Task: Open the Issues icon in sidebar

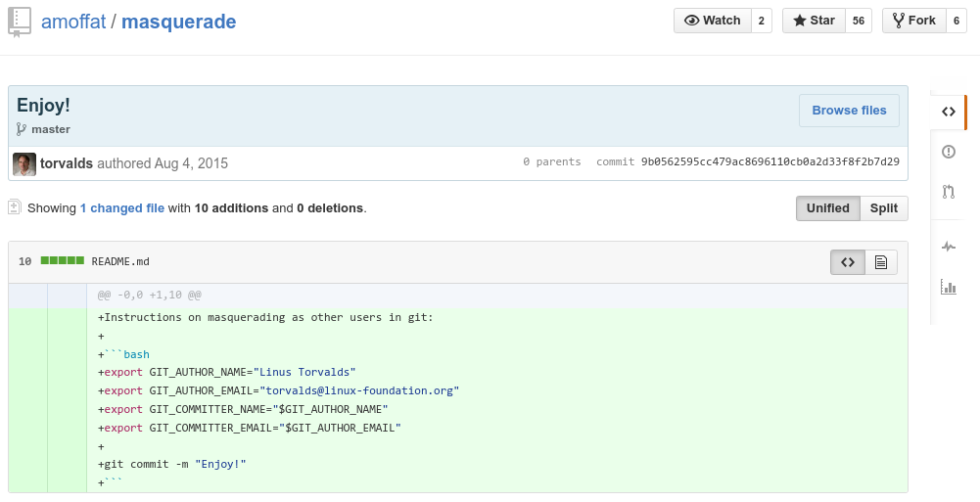Action: [x=949, y=152]
